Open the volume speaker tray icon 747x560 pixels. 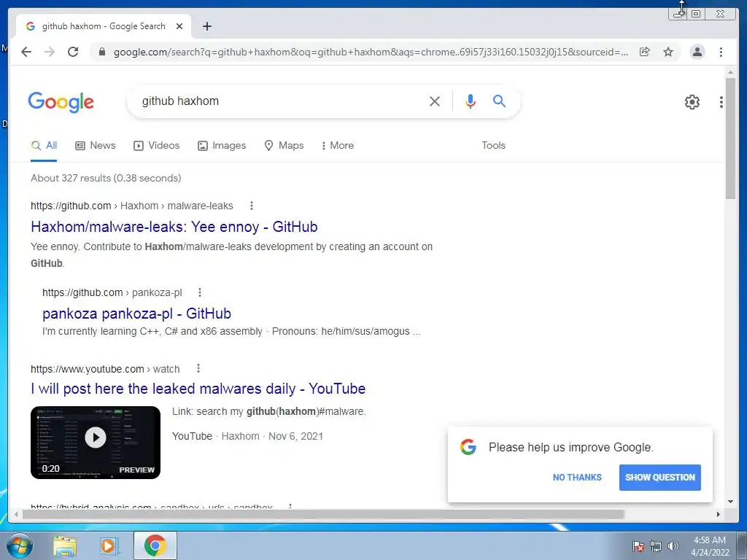tap(673, 546)
